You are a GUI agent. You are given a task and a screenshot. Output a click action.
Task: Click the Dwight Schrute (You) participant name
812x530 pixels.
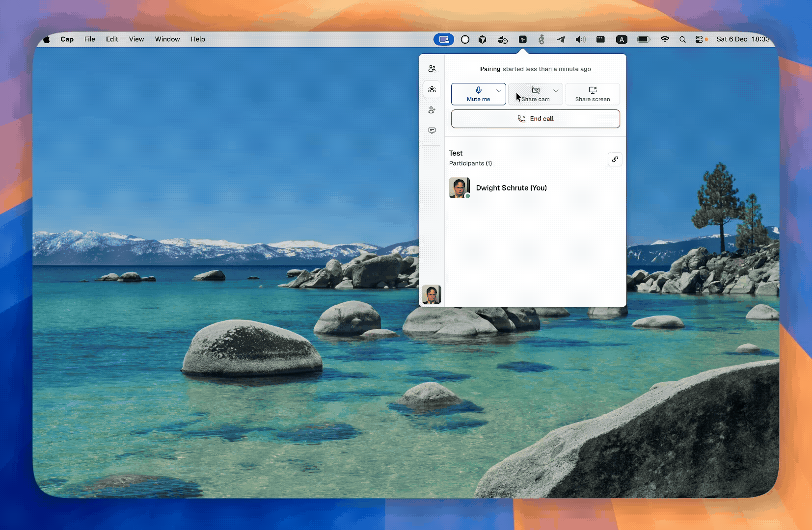(511, 188)
